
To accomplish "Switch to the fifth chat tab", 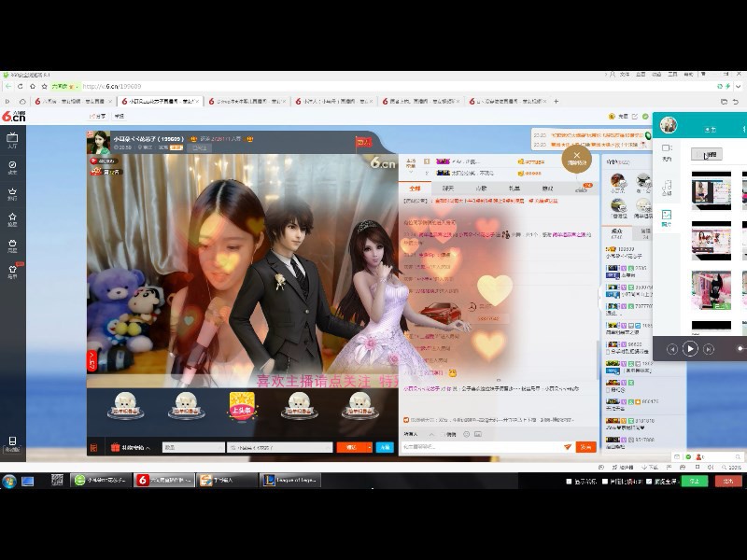I will click(x=547, y=189).
